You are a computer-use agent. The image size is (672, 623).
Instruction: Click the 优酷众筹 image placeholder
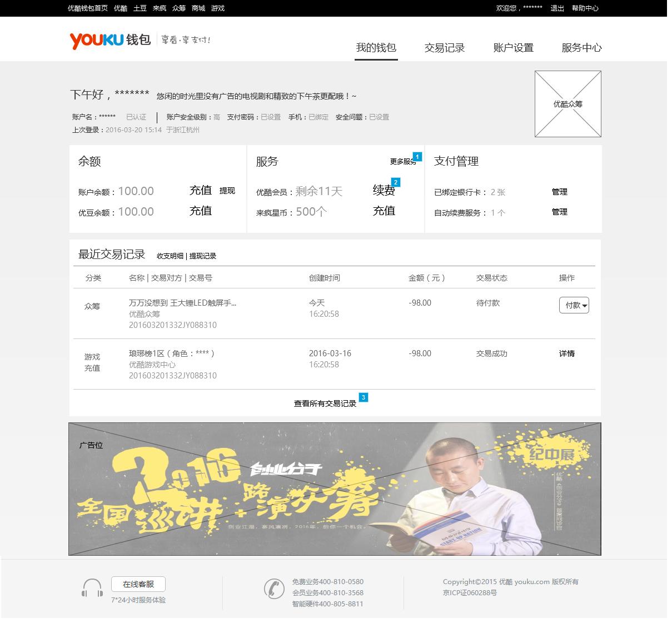click(568, 104)
